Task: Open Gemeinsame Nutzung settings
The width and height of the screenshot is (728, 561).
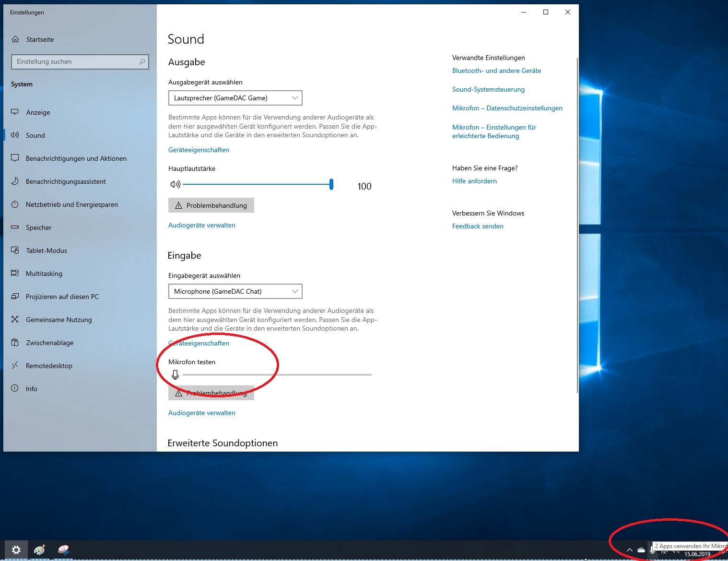Action: [80, 320]
